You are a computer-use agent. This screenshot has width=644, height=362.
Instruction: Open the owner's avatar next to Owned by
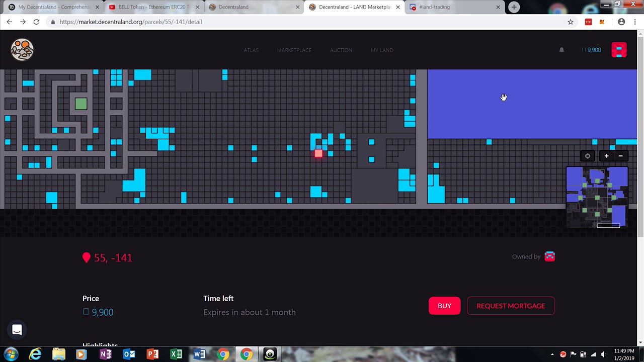550,256
